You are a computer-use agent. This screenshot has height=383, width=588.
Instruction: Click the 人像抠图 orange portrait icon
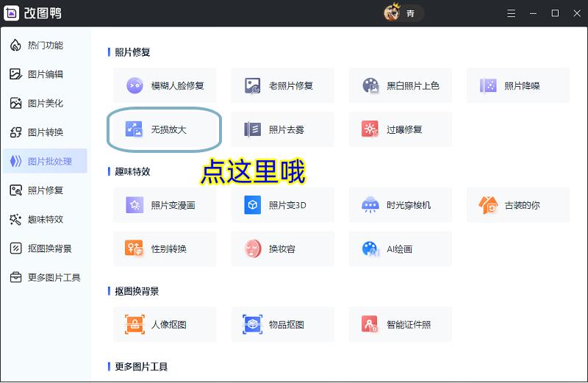[135, 324]
